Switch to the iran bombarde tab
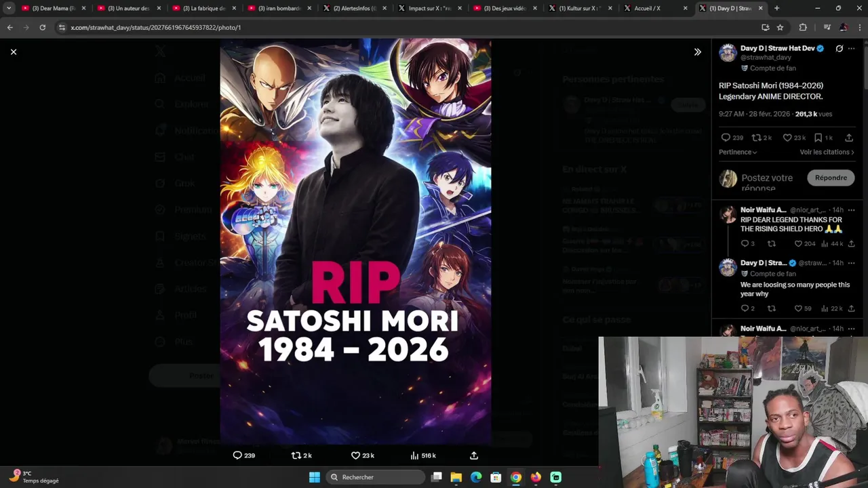The image size is (868, 488). point(279,8)
